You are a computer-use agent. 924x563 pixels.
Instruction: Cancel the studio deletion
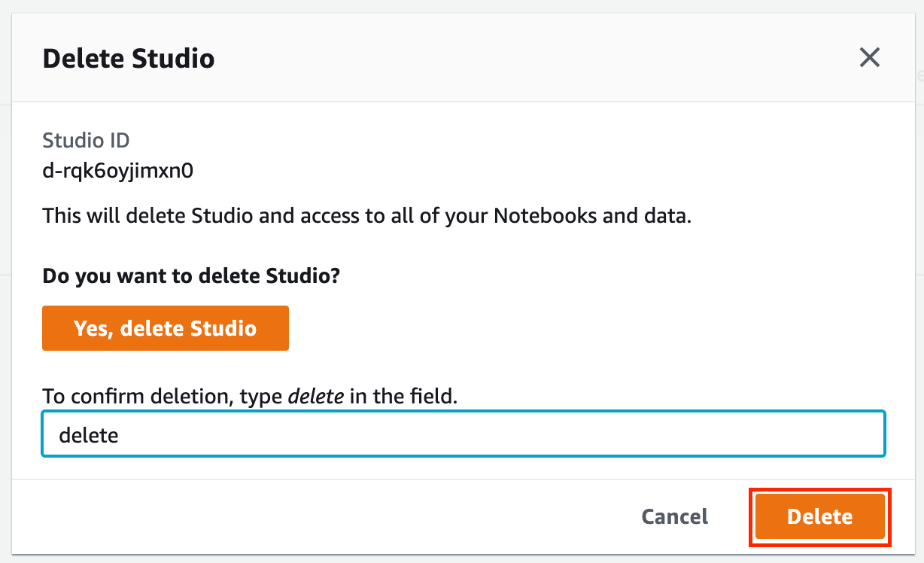[674, 516]
